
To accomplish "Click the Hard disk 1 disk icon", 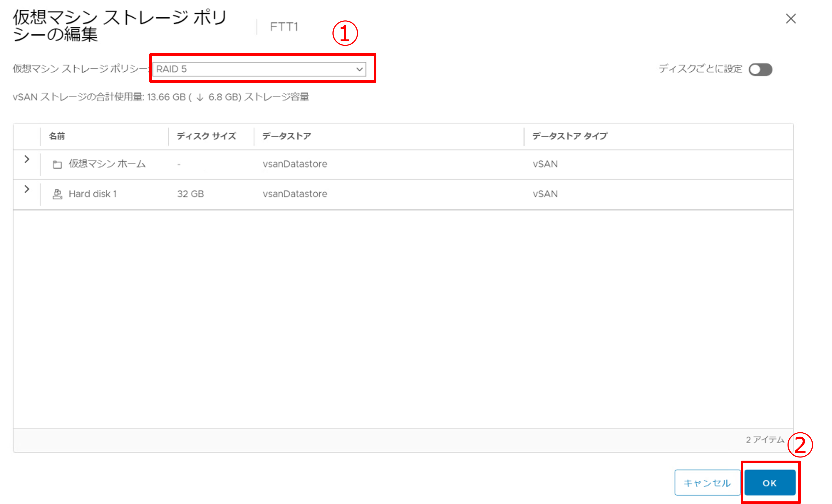I will [x=57, y=194].
